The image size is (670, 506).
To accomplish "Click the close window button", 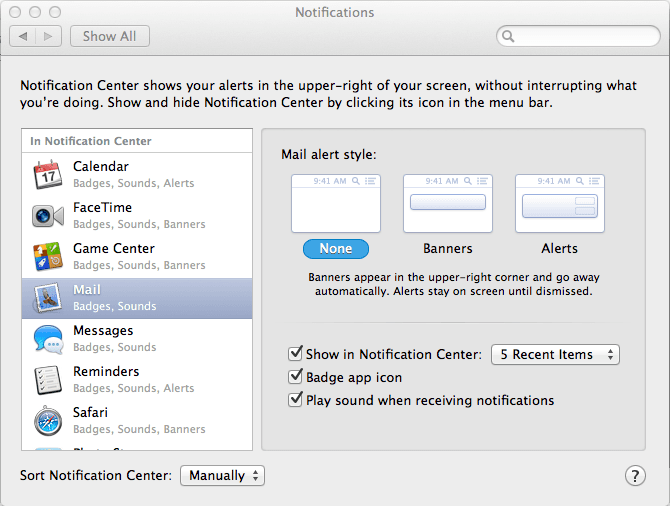I will [15, 12].
